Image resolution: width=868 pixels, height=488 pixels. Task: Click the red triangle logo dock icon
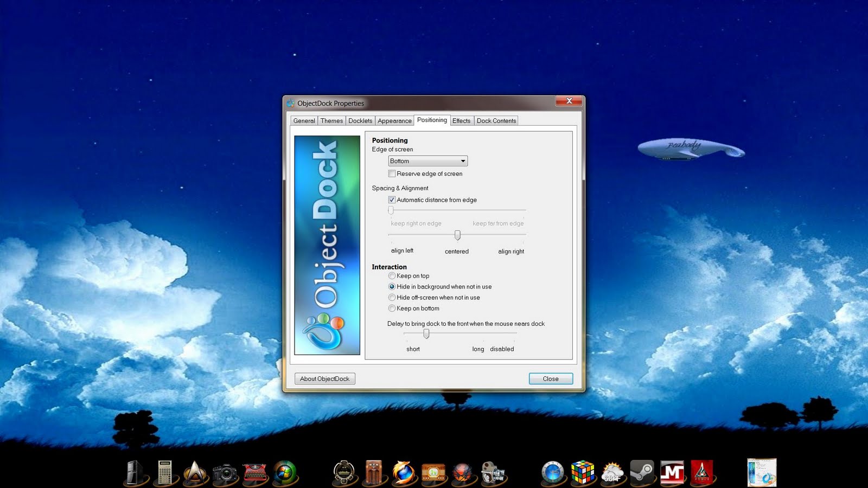point(701,472)
